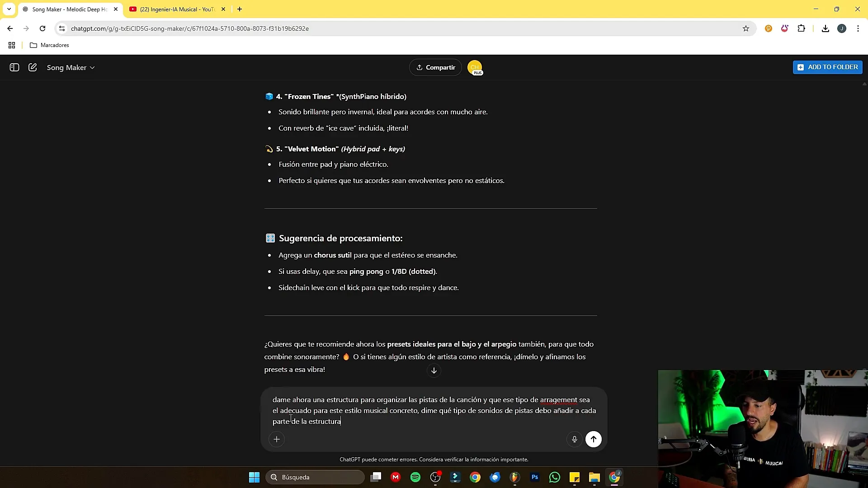Open Sticky Notes from the taskbar
The height and width of the screenshot is (488, 868).
click(575, 477)
